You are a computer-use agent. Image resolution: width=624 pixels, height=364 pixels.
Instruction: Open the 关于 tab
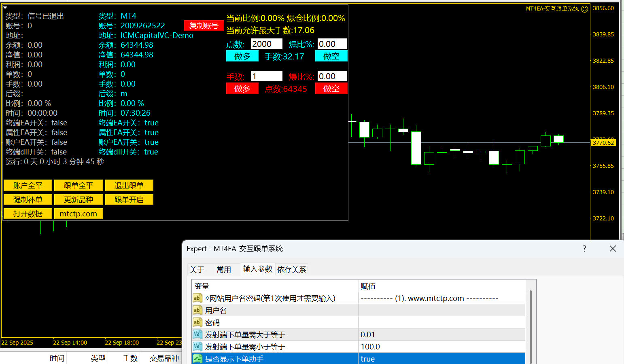197,269
